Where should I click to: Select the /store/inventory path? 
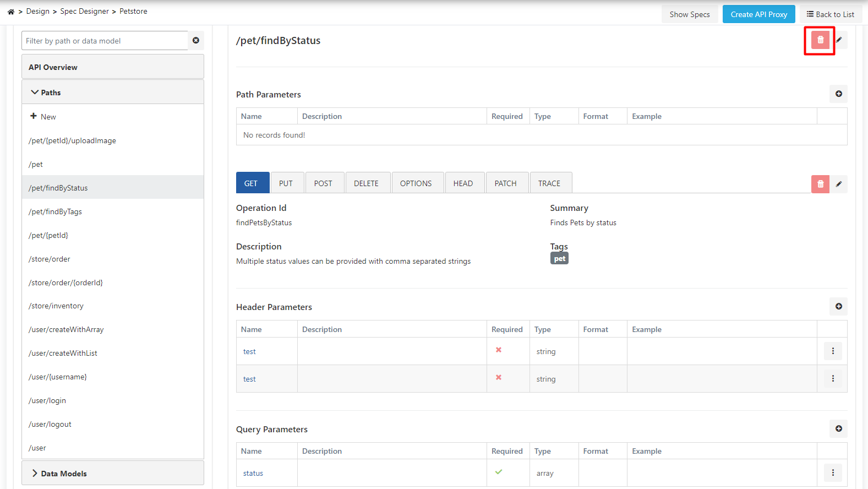coord(56,306)
